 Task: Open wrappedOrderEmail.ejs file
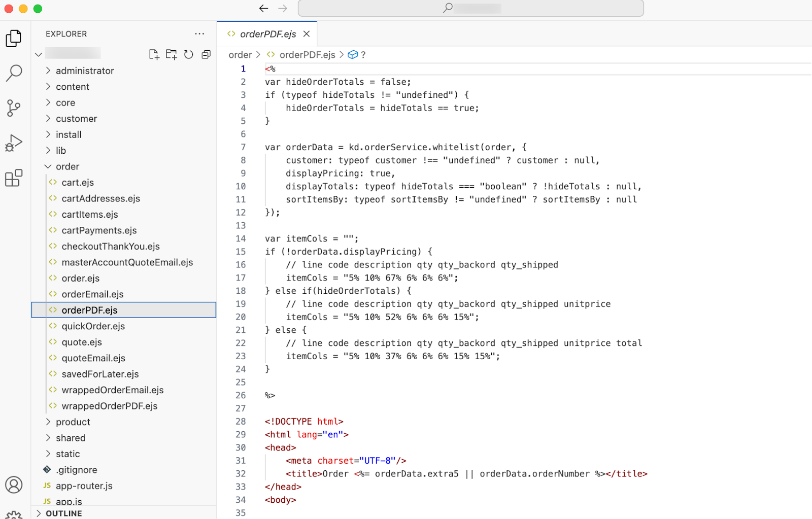(124, 390)
